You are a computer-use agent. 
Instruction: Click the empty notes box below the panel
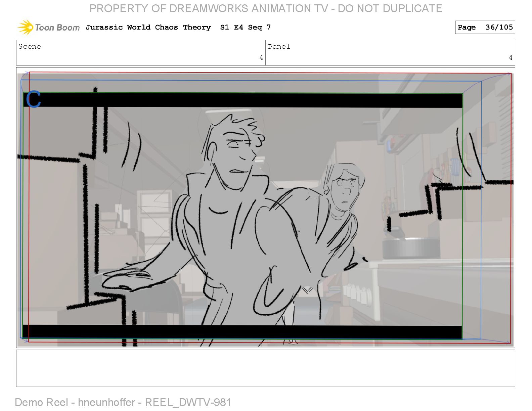click(265, 368)
